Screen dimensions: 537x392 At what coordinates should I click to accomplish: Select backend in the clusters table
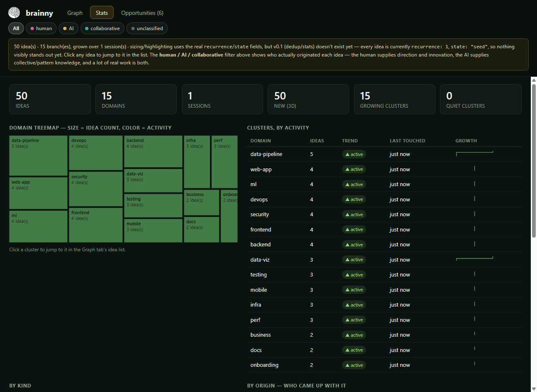point(260,245)
